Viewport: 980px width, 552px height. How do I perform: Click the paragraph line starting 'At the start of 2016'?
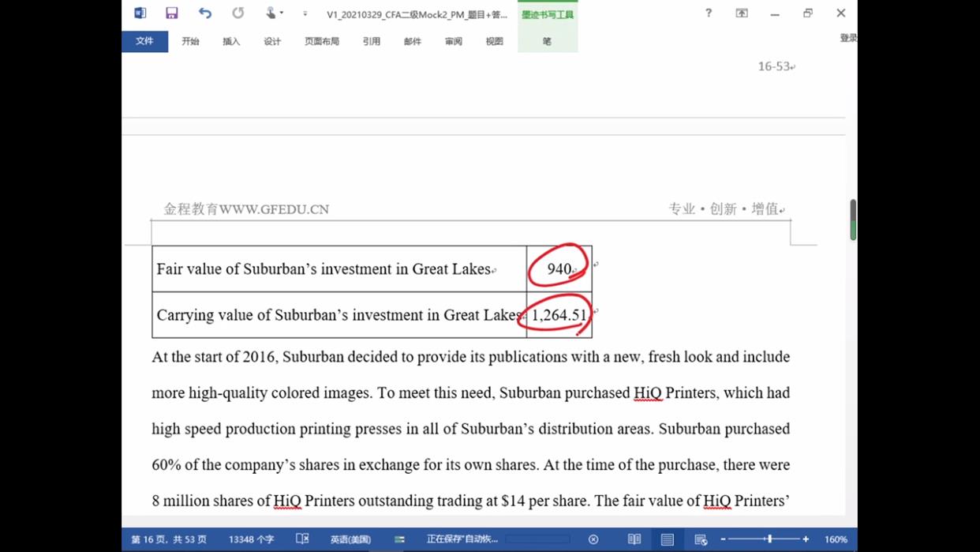coord(471,357)
